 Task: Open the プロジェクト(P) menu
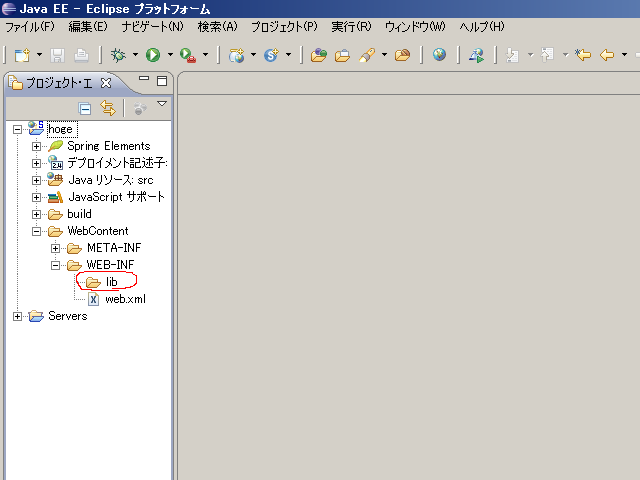tap(284, 26)
